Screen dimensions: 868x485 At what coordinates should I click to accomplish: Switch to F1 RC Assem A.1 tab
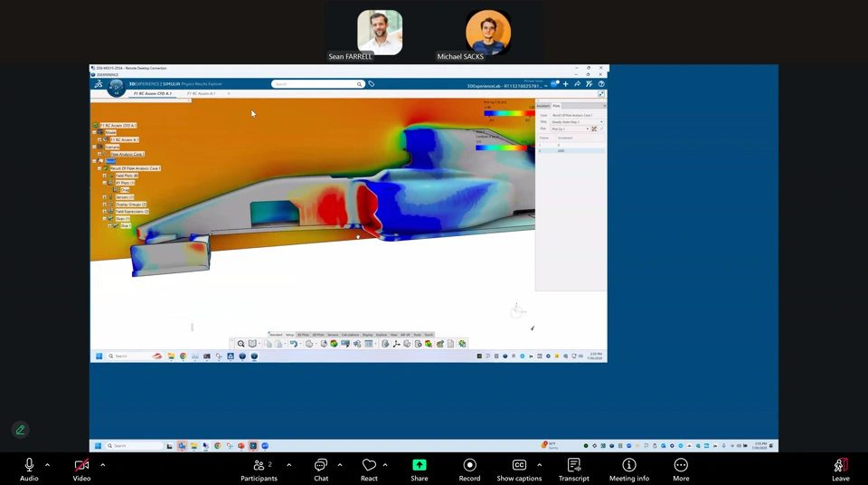click(201, 94)
